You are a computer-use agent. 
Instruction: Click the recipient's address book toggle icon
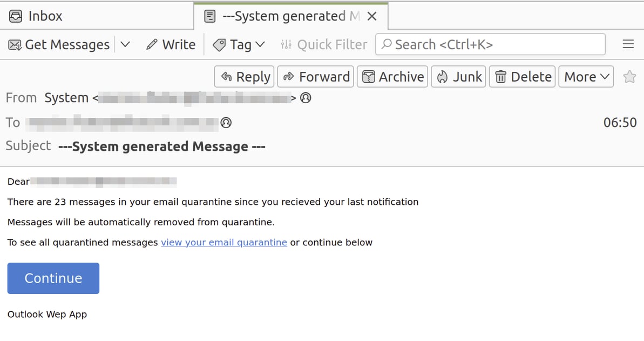(226, 123)
